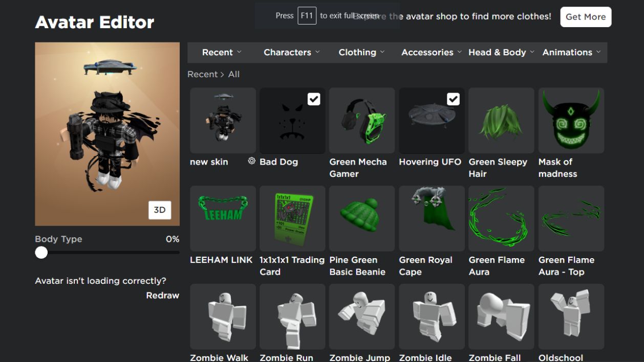Toggle avatar preview to 3D view
The image size is (644, 362).
(x=160, y=210)
